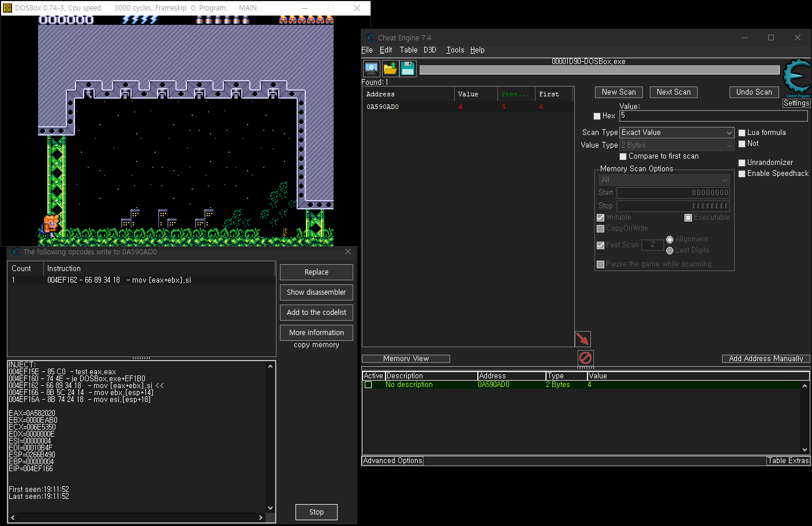This screenshot has width=812, height=526.
Task: Toggle Active checkbox for address 0A590AD0
Action: coord(368,385)
